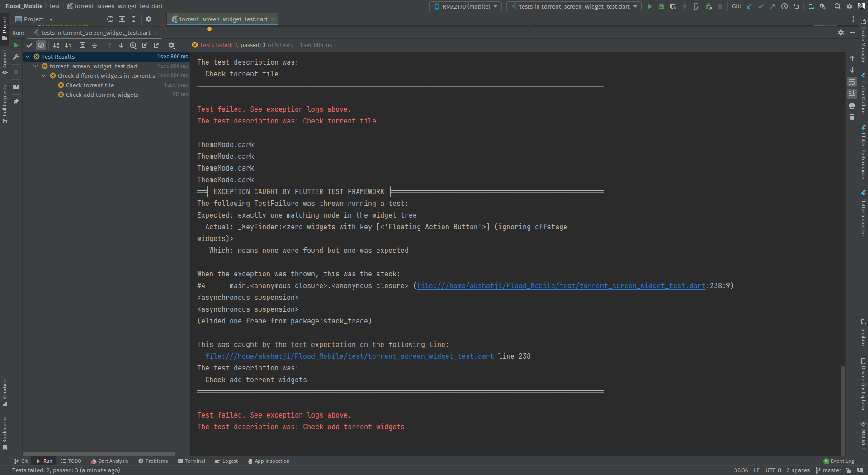The height and width of the screenshot is (475, 868).
Task: Show Git history clock icon
Action: coord(784,6)
